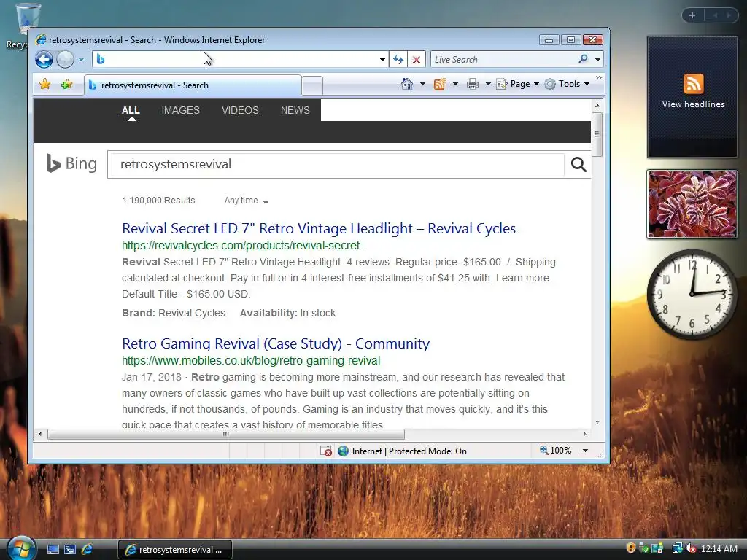The width and height of the screenshot is (747, 560).
Task: Go back with the Back arrow button
Action: [x=44, y=60]
